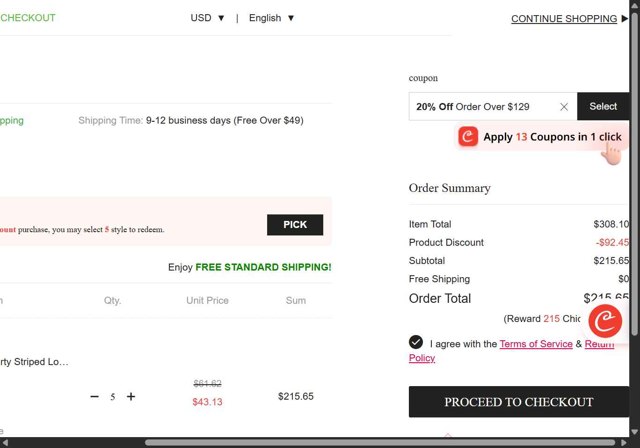Screen dimensions: 640x448
Task: Toggle the agree to Terms checkbox
Action: [416, 342]
